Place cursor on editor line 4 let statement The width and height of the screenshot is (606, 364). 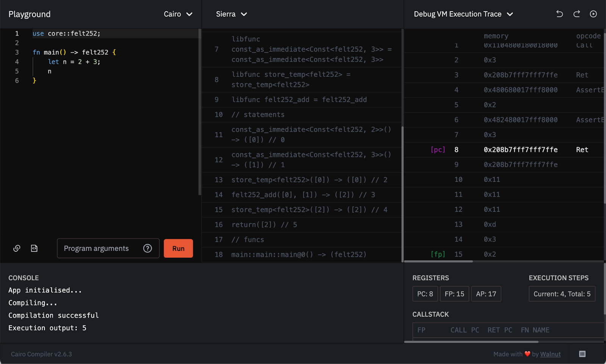coord(74,62)
